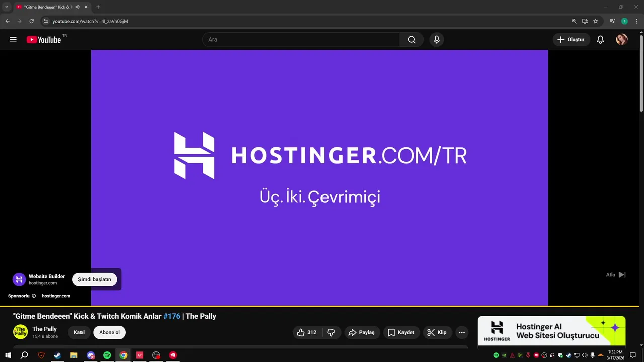Dislike the video with thumbs-down
The width and height of the screenshot is (644, 362).
[331, 332]
